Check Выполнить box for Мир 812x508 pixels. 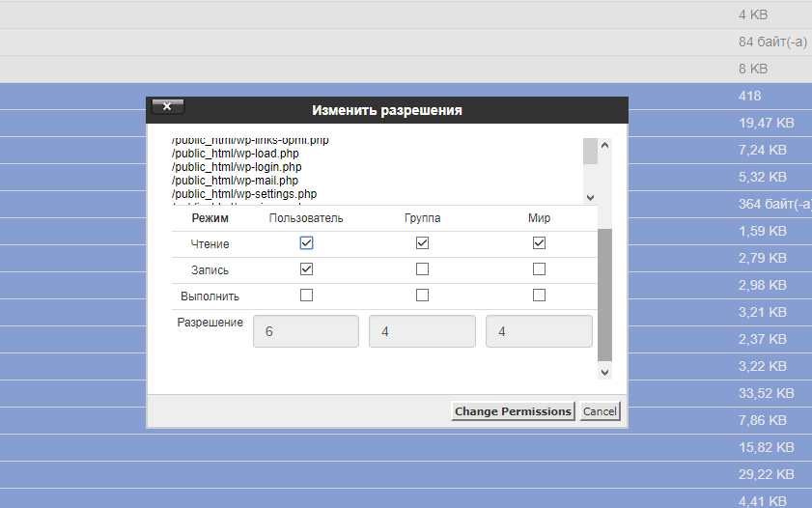(539, 296)
